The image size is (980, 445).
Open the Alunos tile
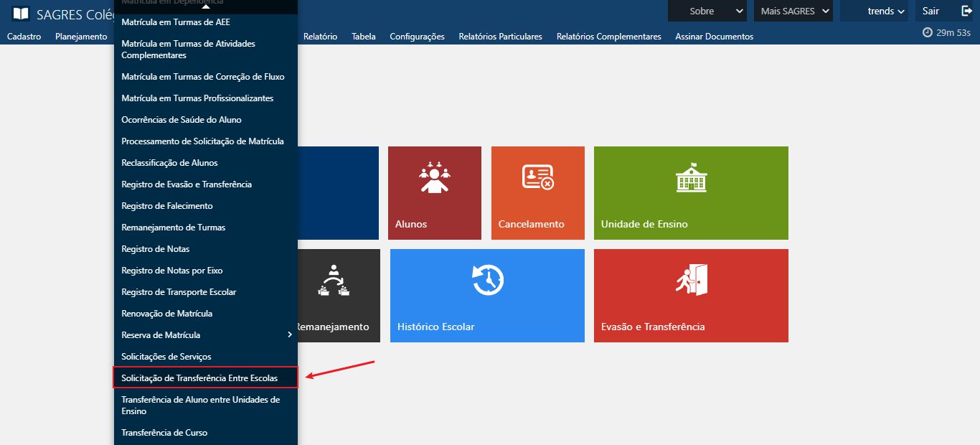click(435, 193)
